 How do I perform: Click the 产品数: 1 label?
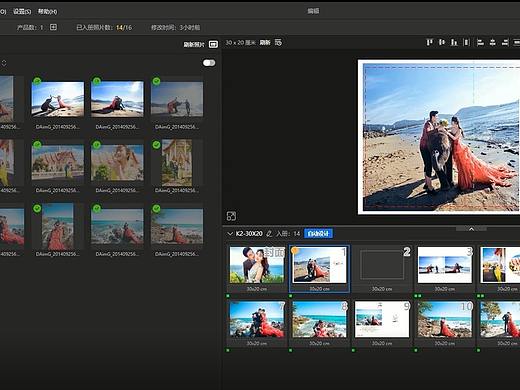[30, 28]
